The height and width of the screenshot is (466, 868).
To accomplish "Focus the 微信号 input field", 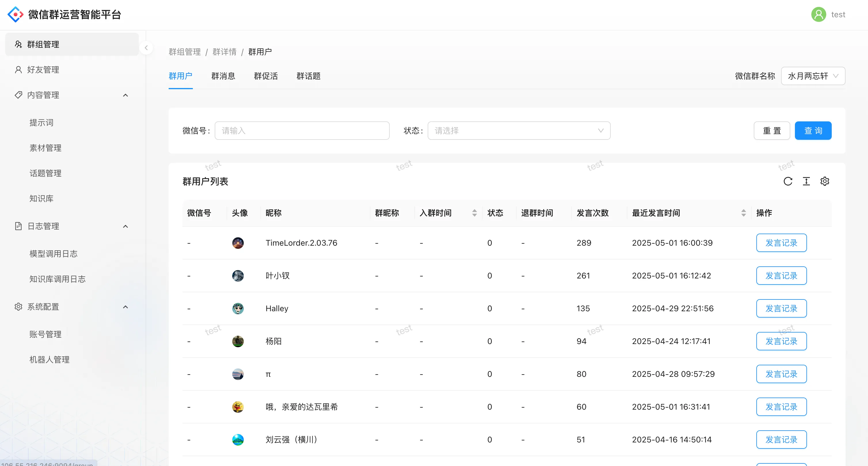I will (302, 131).
